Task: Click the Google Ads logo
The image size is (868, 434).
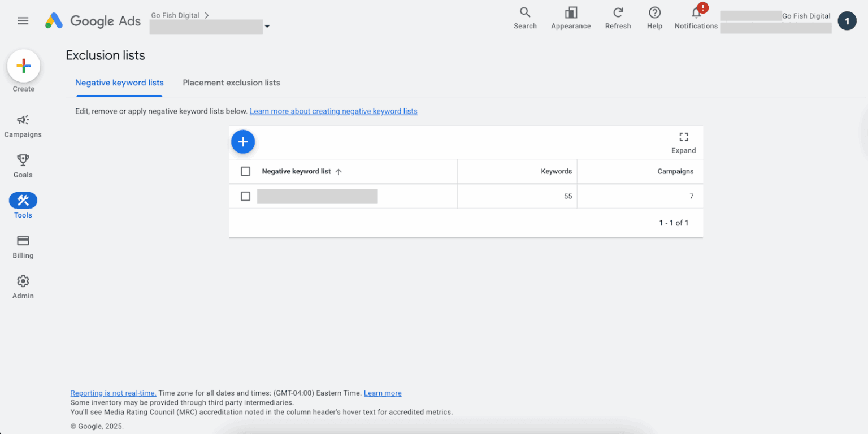Action: coord(93,21)
